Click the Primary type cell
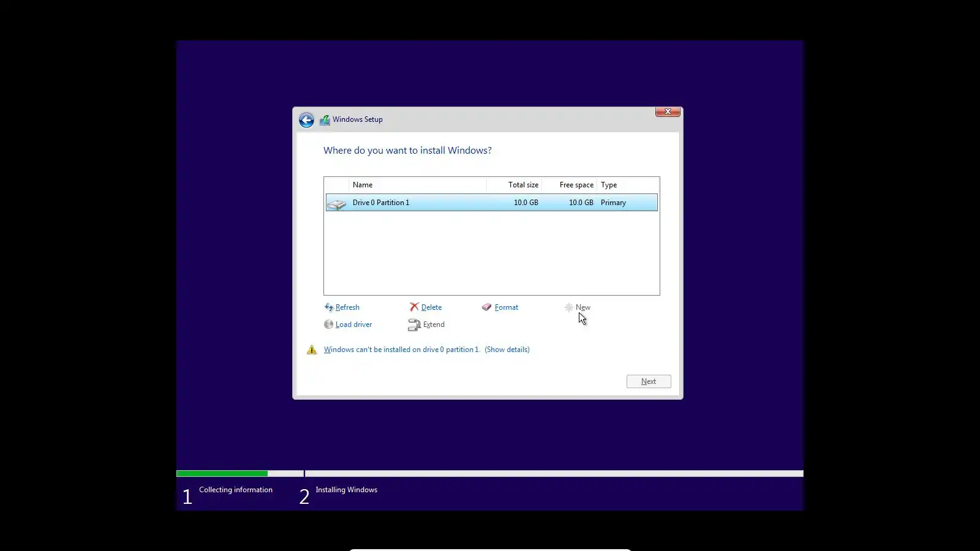Image resolution: width=980 pixels, height=551 pixels. pyautogui.click(x=613, y=203)
